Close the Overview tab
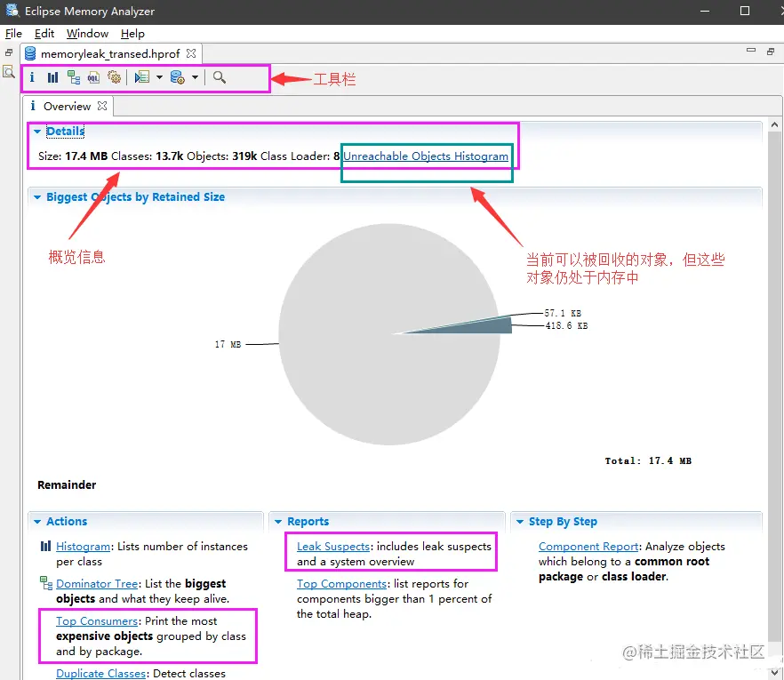The width and height of the screenshot is (784, 680). coord(102,106)
